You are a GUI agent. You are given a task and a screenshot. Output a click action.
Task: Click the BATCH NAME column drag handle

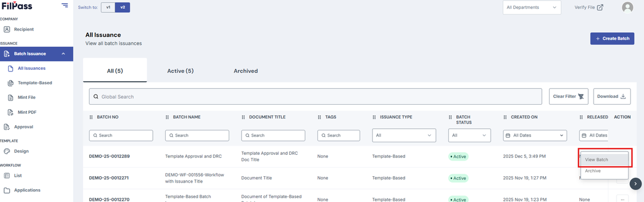(167, 117)
